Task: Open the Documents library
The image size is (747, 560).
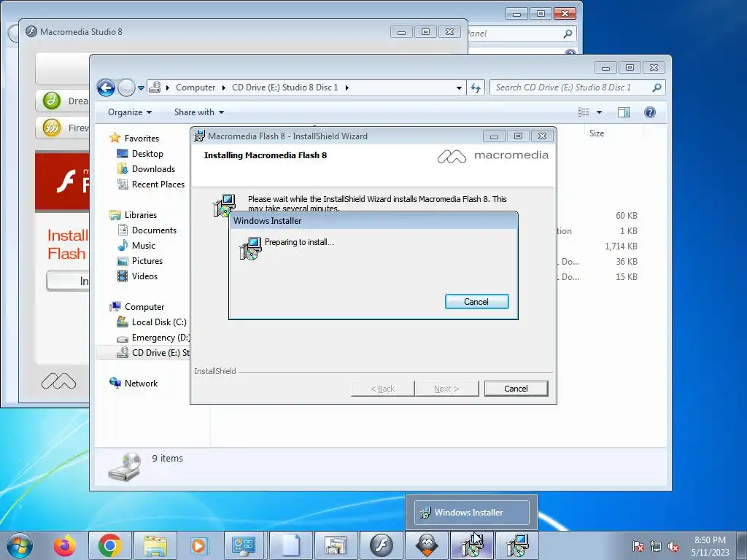Action: [154, 230]
